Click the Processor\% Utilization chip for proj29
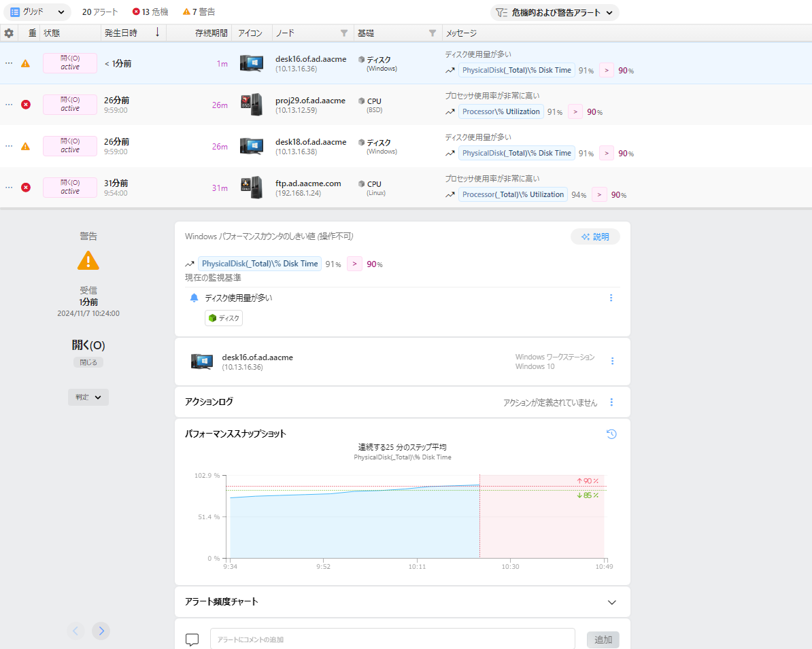Image resolution: width=812 pixels, height=649 pixels. (x=501, y=111)
